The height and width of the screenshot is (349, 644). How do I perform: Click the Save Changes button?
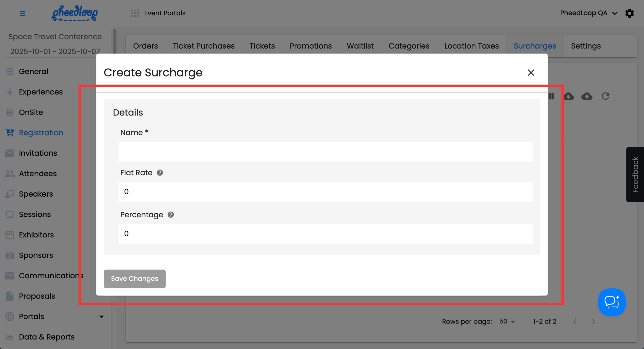point(135,279)
